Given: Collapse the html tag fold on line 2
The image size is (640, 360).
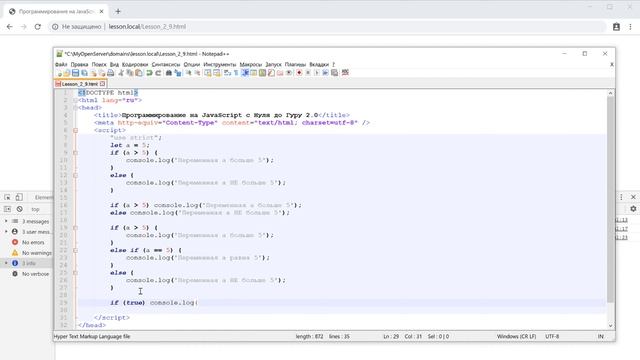Looking at the screenshot, I should [76, 100].
